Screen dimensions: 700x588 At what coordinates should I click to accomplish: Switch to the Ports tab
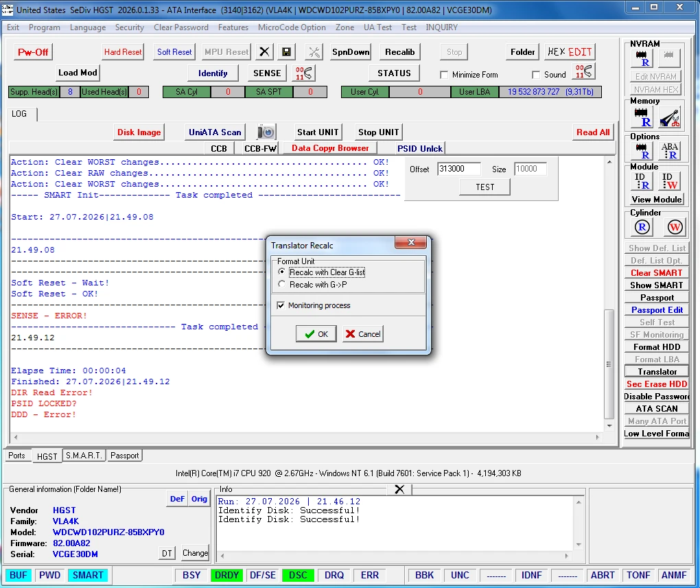coord(16,456)
